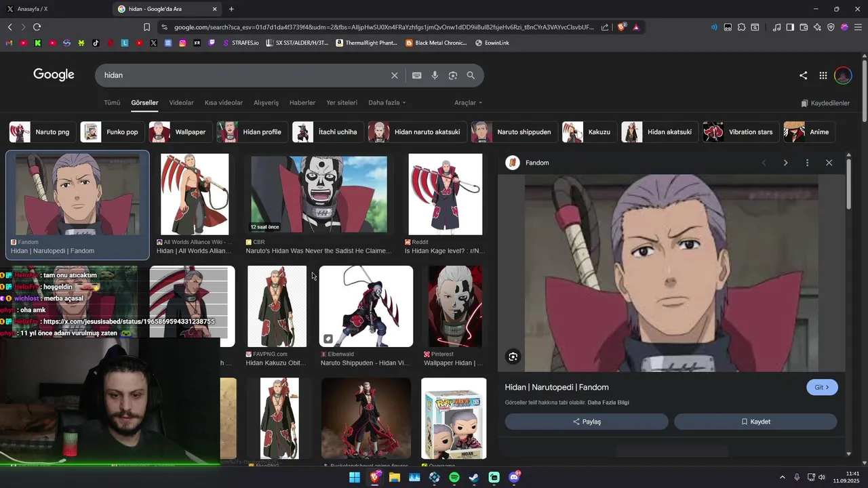Select the Funko pop filter chip

pos(111,132)
